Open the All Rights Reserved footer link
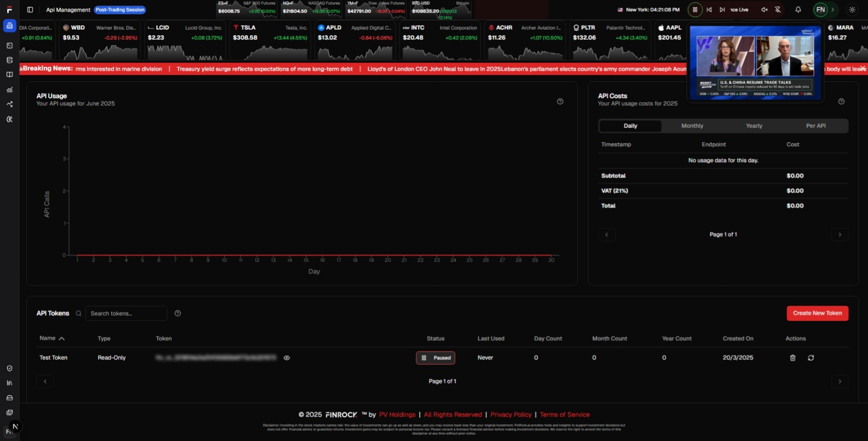Image resolution: width=868 pixels, height=441 pixels. coord(453,414)
